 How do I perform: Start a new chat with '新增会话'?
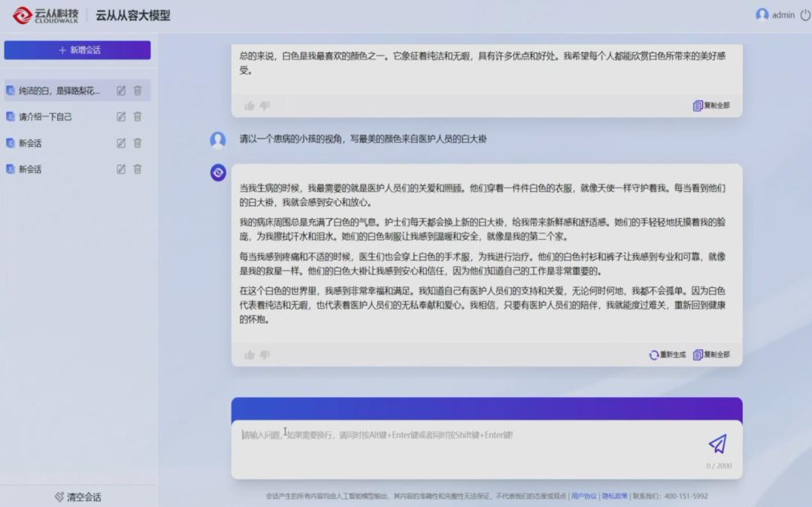click(77, 50)
